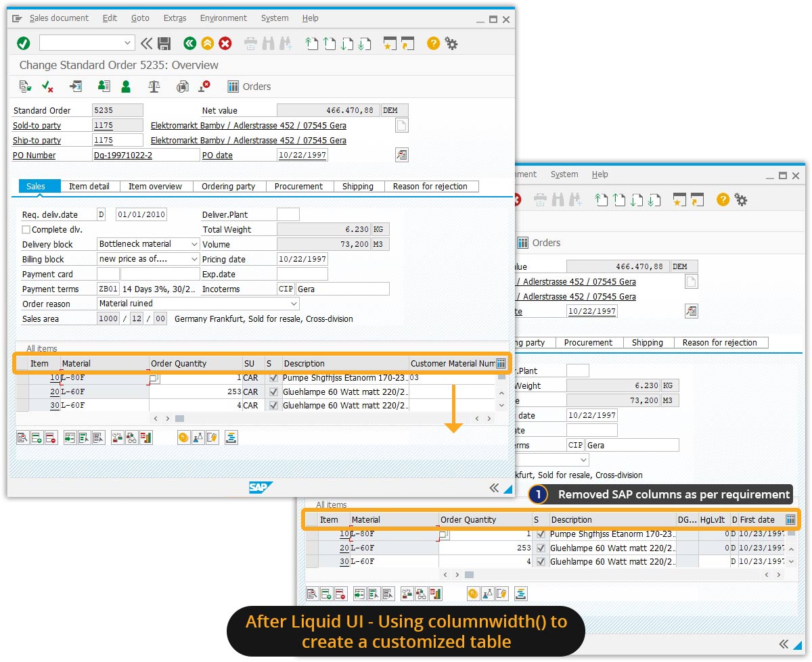The width and height of the screenshot is (812, 662).
Task: Click the Print icon in left window toolbar
Action: click(x=250, y=44)
